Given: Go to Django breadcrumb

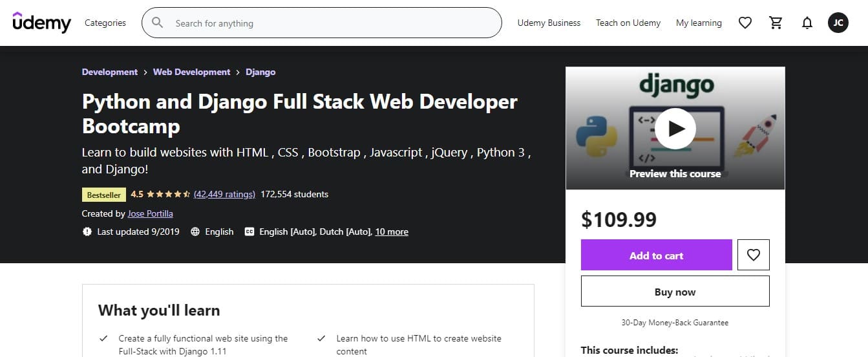Looking at the screenshot, I should pos(260,72).
